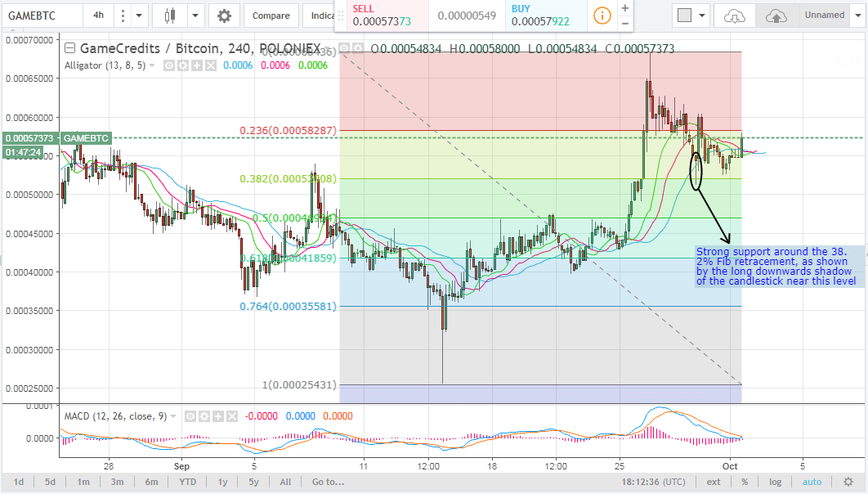
Task: Select the 3m time range
Action: [x=118, y=482]
